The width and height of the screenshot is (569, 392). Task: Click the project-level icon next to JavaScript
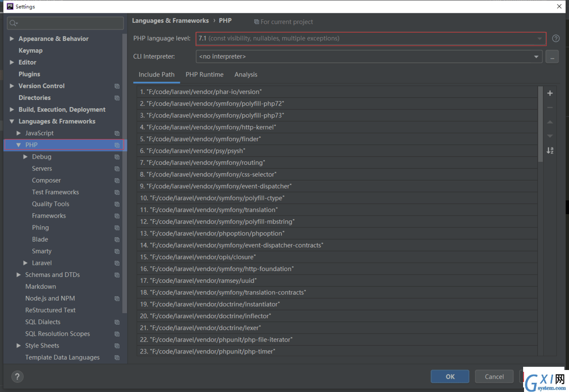click(x=117, y=133)
